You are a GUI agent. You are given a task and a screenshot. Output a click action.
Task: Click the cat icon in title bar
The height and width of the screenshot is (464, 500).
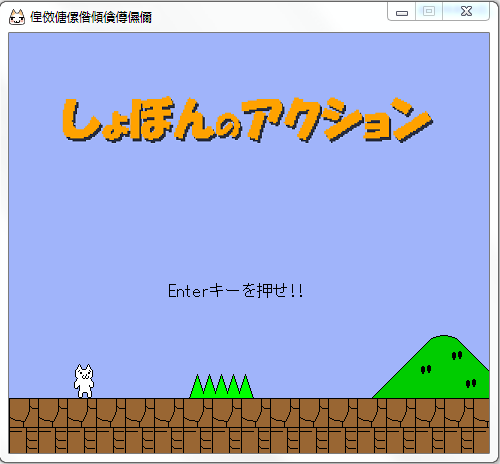pyautogui.click(x=17, y=17)
